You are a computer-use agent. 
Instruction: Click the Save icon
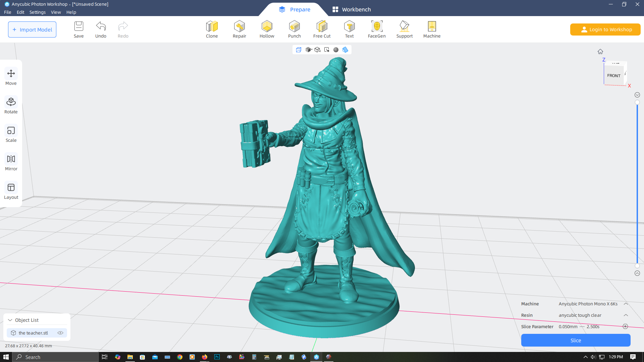click(78, 29)
